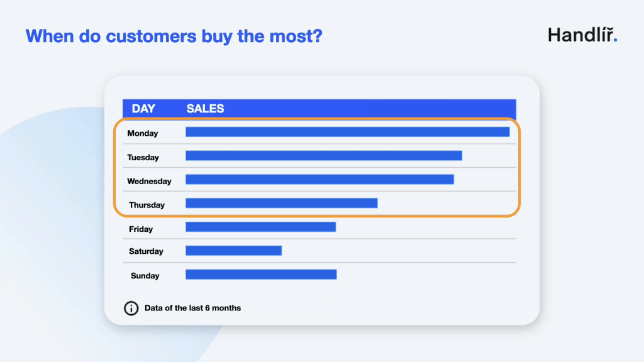Viewport: 644px width, 362px height.
Task: Click the Thursday sales bar
Action: (281, 203)
